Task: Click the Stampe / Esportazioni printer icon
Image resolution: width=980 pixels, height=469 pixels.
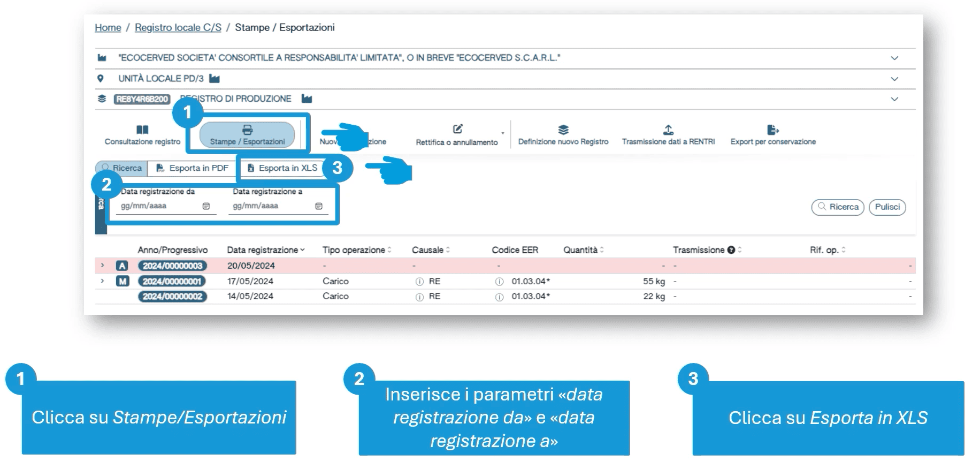Action: (x=247, y=130)
